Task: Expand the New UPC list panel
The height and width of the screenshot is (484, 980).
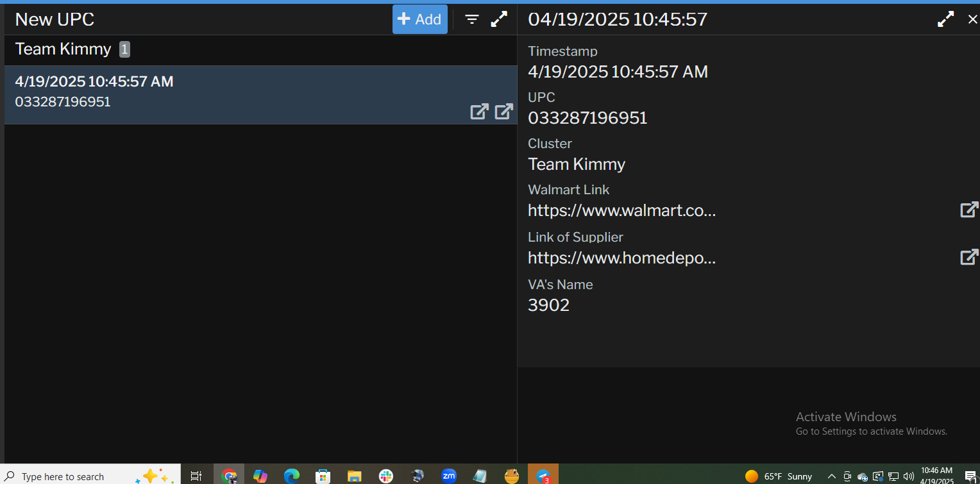Action: point(499,19)
